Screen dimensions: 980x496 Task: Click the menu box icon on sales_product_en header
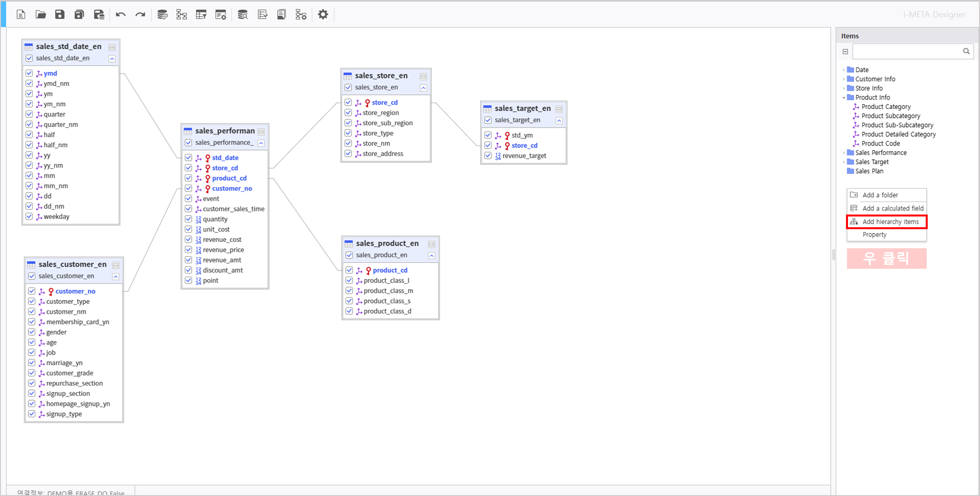pyautogui.click(x=432, y=244)
